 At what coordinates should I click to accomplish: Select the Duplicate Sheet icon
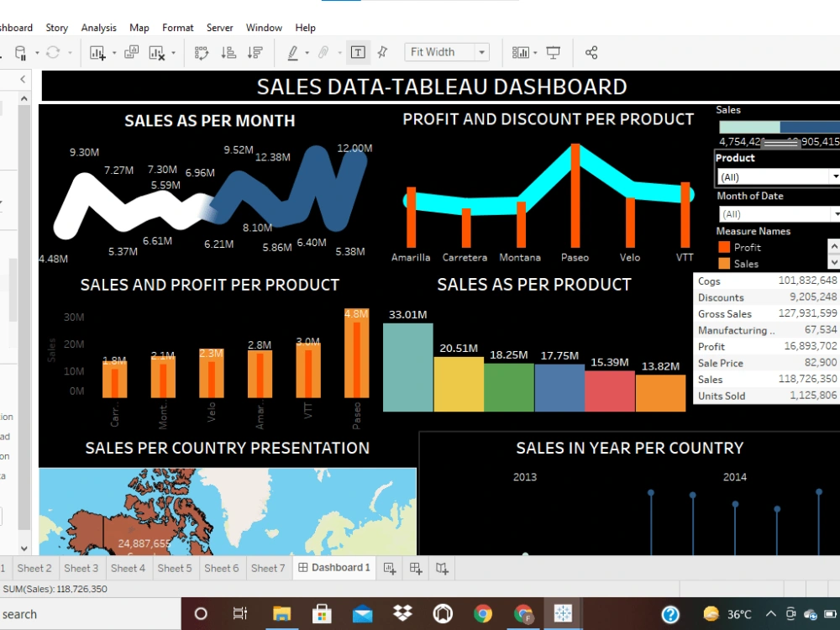(x=130, y=52)
